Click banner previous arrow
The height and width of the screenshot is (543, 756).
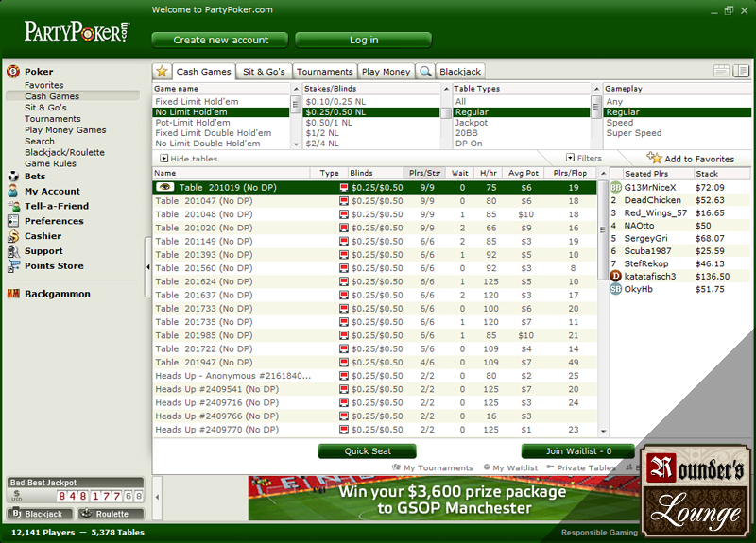tap(157, 497)
